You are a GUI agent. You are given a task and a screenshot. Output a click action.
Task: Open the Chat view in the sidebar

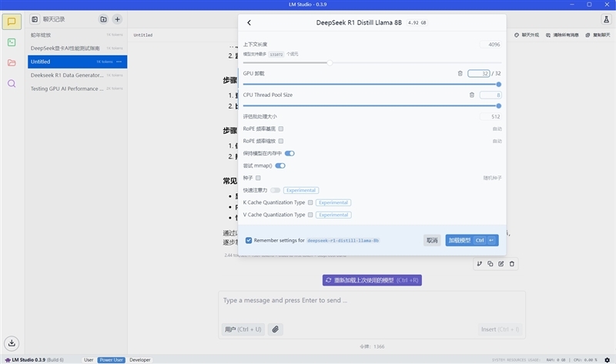[x=12, y=22]
